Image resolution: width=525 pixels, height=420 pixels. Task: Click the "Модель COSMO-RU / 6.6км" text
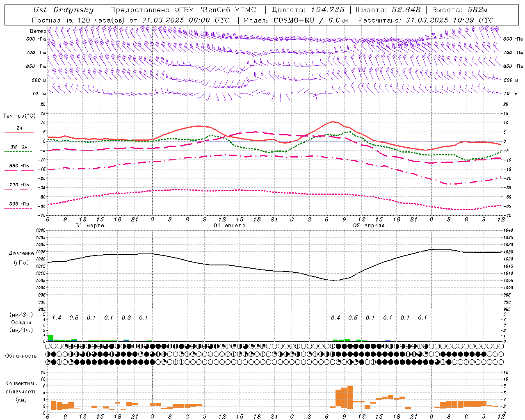point(296,20)
